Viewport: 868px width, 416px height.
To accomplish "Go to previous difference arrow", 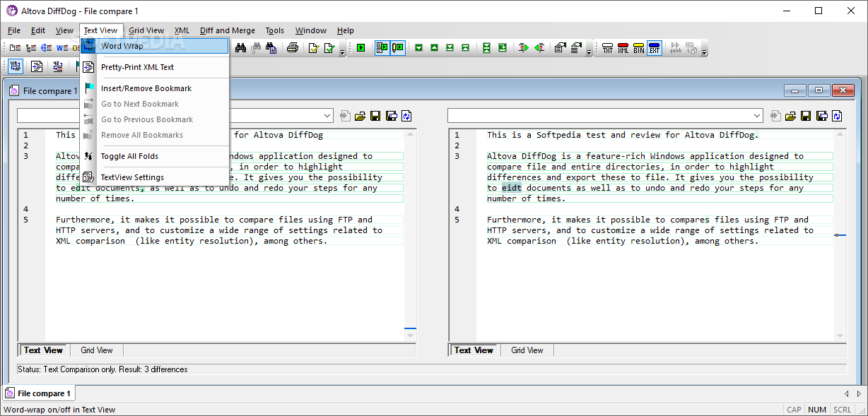I will (434, 48).
